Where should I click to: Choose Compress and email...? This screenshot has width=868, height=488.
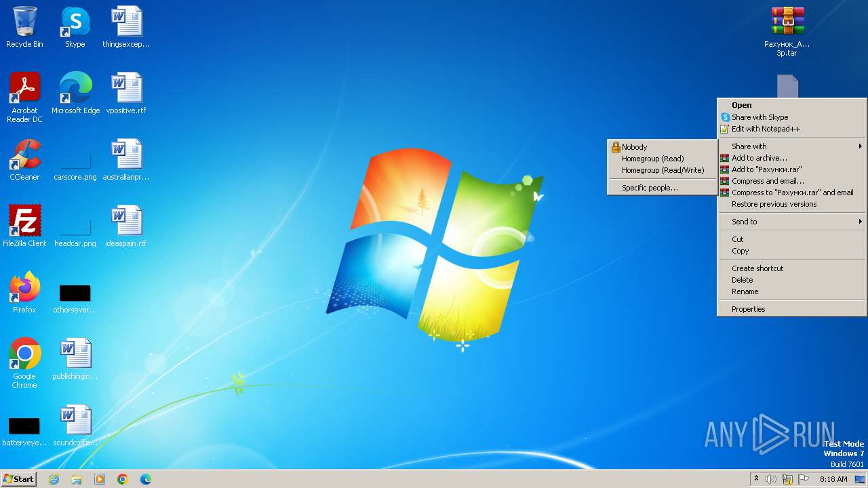click(x=792, y=181)
